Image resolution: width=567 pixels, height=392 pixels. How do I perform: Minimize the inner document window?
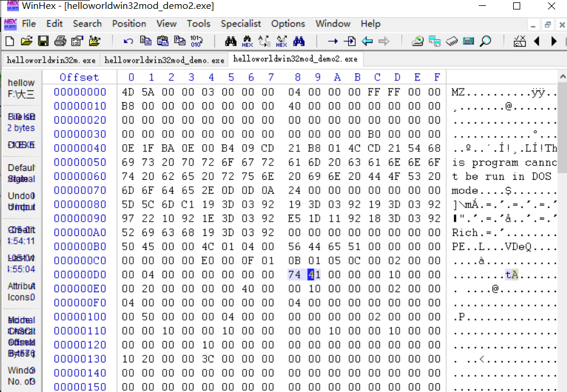click(533, 25)
